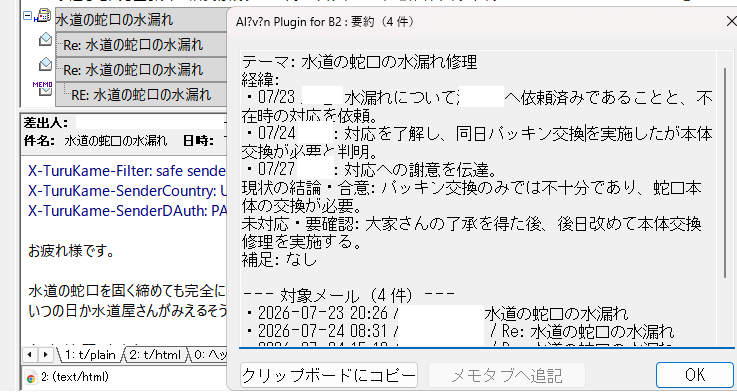Select the top thread row 水道の蛇口の水漏れ

[x=141, y=20]
